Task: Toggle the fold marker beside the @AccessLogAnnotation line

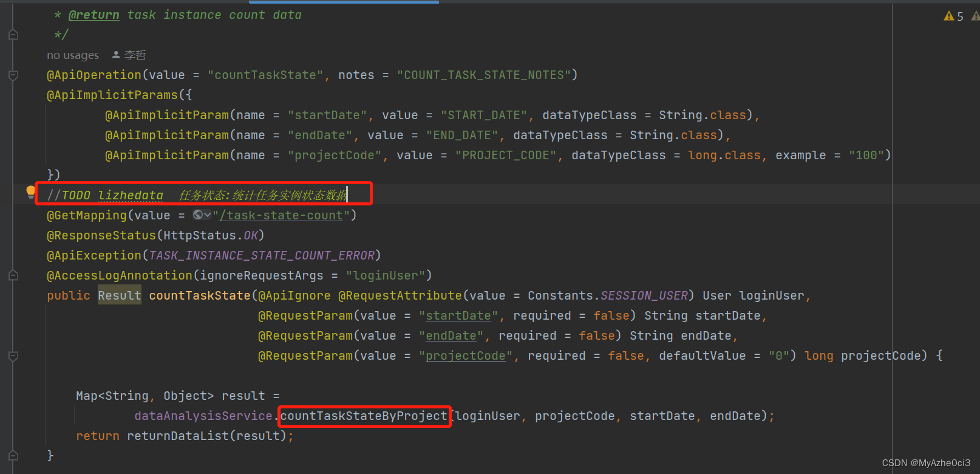Action: tap(13, 275)
